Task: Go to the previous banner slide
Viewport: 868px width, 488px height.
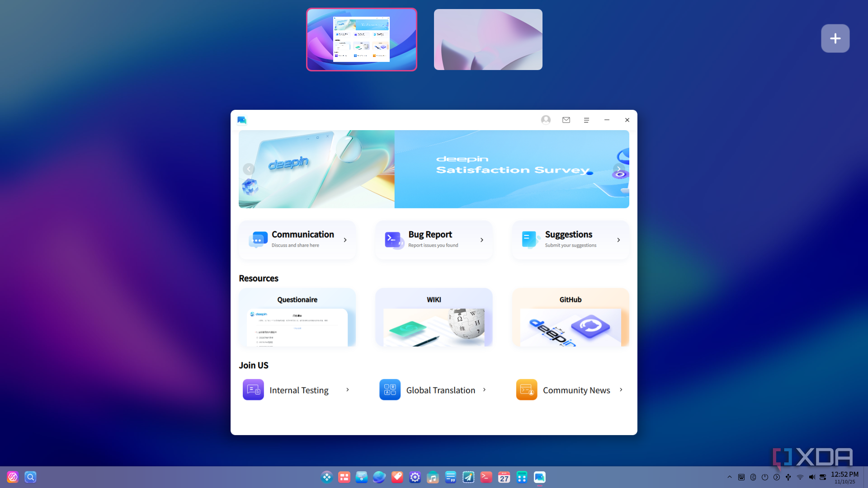Action: click(x=249, y=169)
